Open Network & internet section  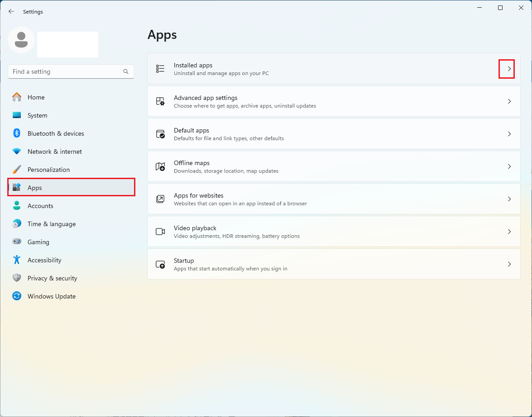click(x=71, y=152)
